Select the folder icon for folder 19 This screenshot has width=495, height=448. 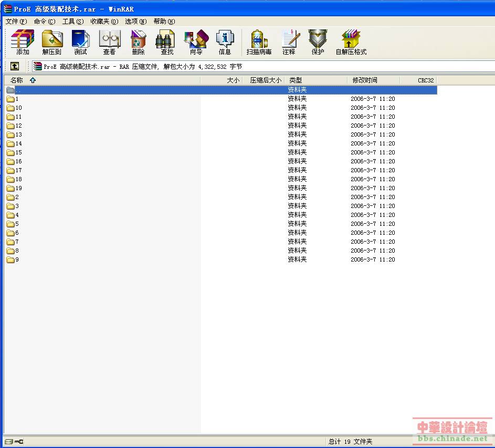(10, 189)
